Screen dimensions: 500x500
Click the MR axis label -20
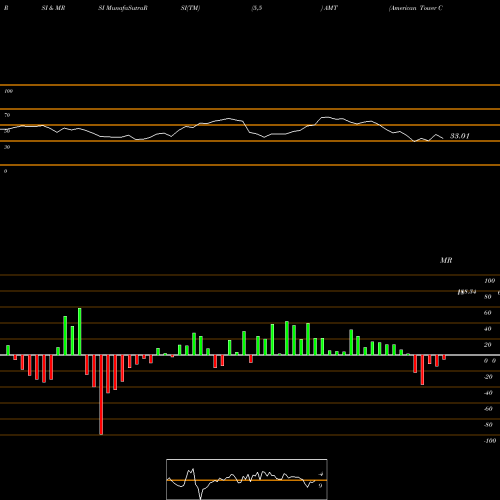click(x=488, y=377)
